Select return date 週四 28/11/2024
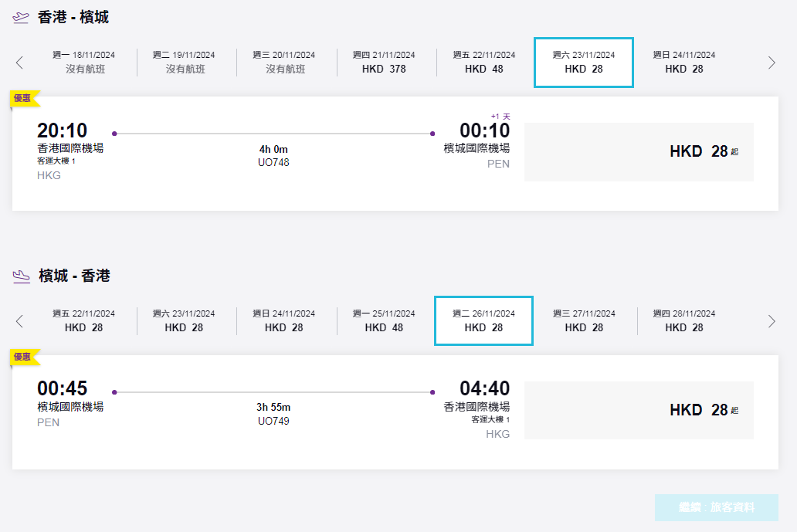797x532 pixels. [x=684, y=321]
